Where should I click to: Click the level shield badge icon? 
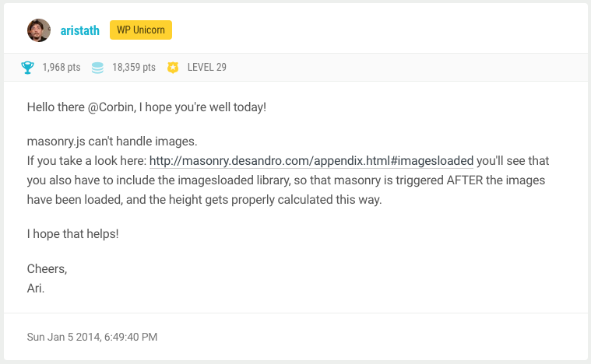pyautogui.click(x=173, y=68)
